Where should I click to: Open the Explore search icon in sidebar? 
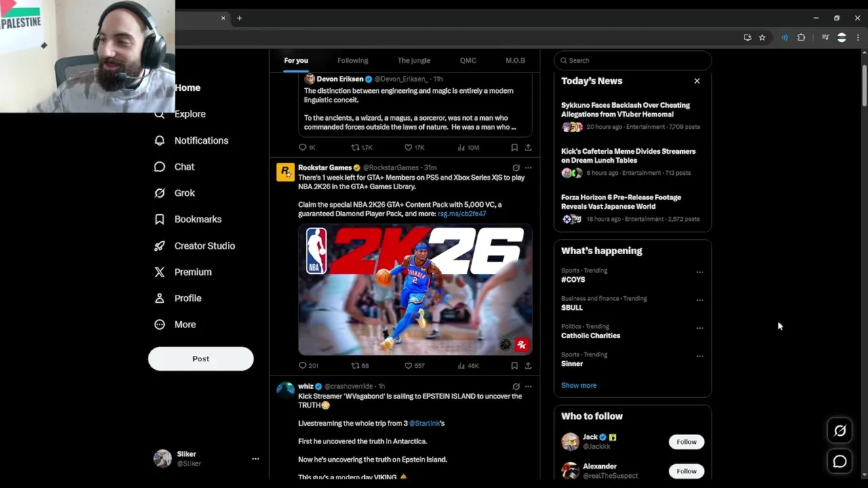click(x=159, y=114)
